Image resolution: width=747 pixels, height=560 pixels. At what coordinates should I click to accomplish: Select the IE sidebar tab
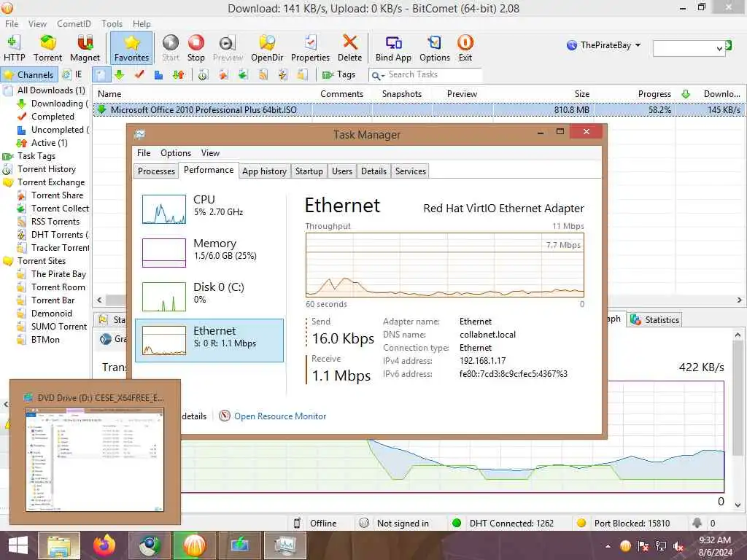(72, 75)
